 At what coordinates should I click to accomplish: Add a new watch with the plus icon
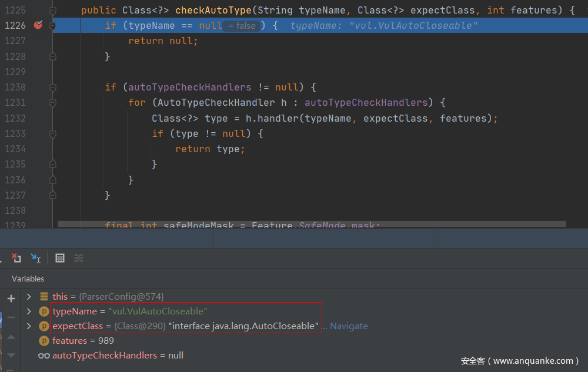[x=11, y=299]
